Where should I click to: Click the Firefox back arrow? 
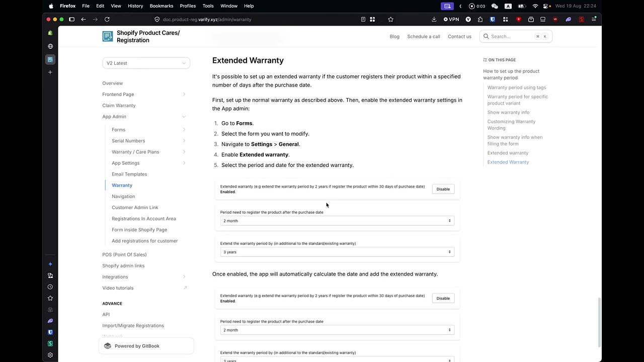coord(84,19)
